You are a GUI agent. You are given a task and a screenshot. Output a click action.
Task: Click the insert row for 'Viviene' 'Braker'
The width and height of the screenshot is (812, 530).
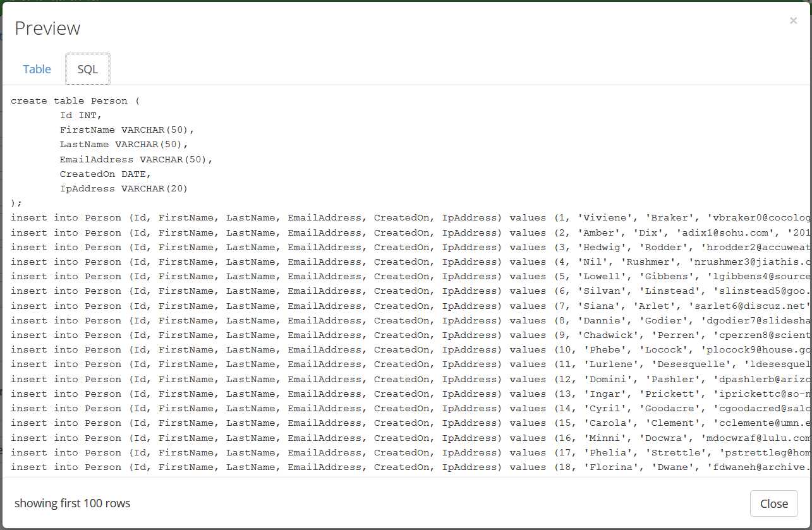(411, 218)
